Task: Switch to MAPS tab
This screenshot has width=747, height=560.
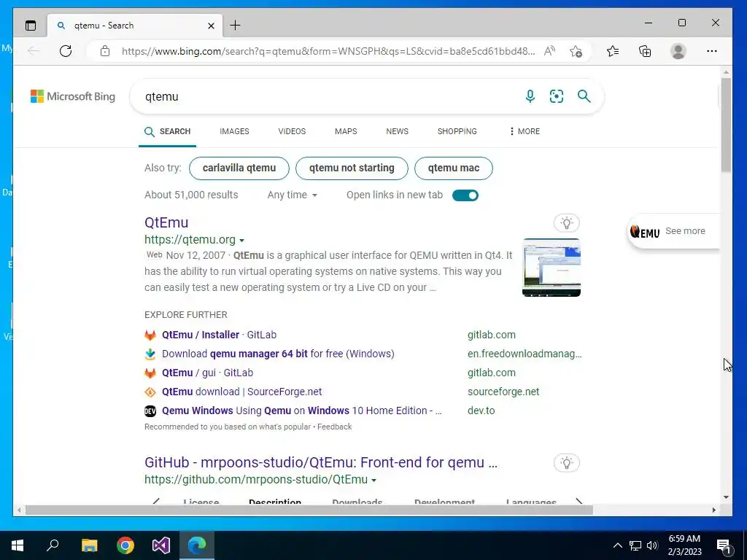Action: [x=346, y=131]
